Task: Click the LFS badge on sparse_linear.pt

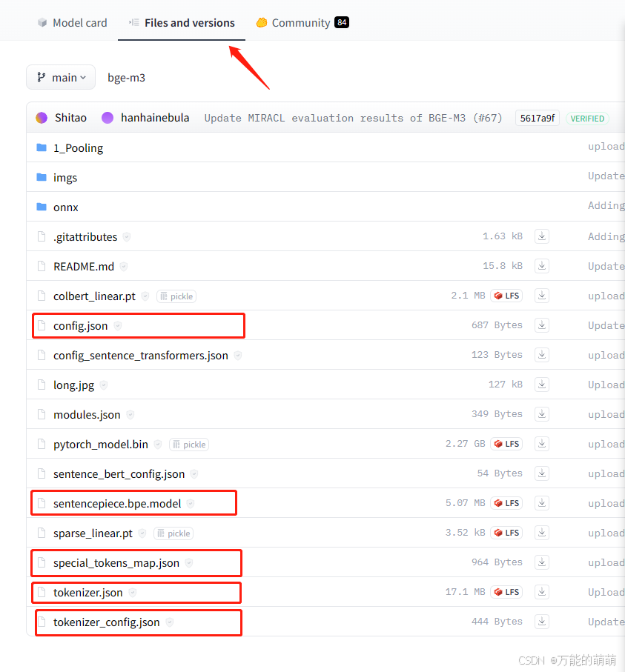Action: click(x=506, y=533)
